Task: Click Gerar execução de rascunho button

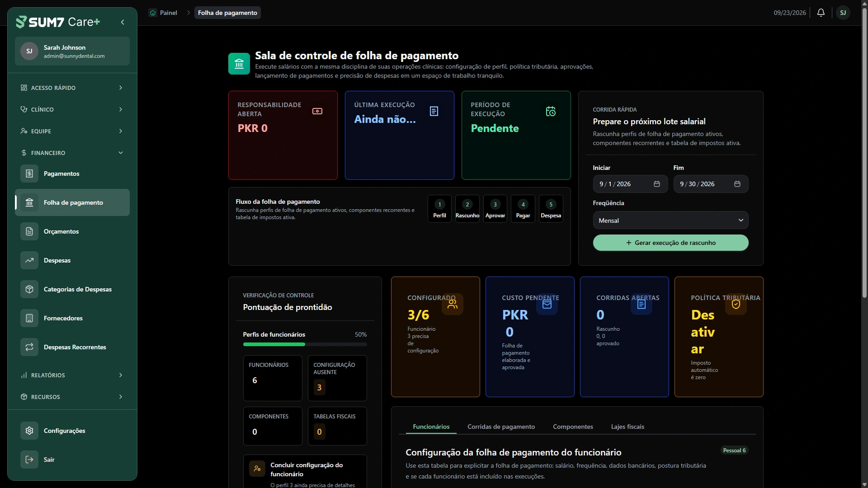Action: coord(670,243)
